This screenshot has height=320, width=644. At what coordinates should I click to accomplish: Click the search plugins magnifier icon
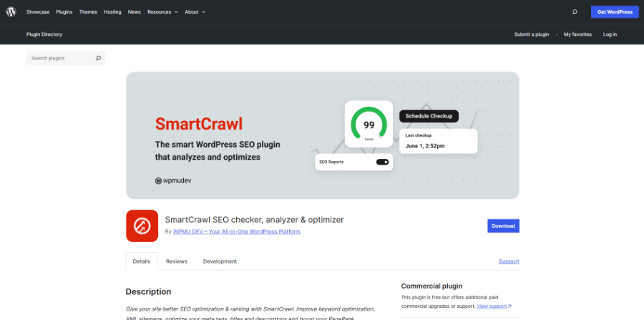pos(98,58)
